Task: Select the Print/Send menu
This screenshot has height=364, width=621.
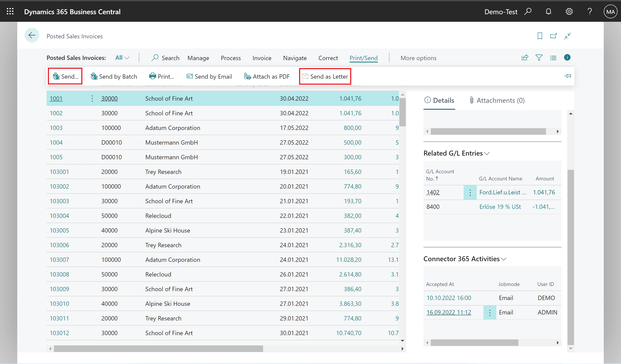Action: [364, 58]
